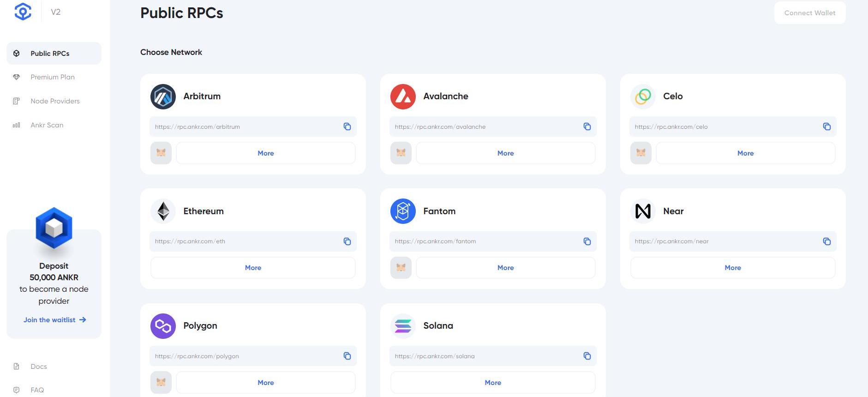Click the Join the waitlist link
Screen dimensions: 868x397
pyautogui.click(x=55, y=320)
